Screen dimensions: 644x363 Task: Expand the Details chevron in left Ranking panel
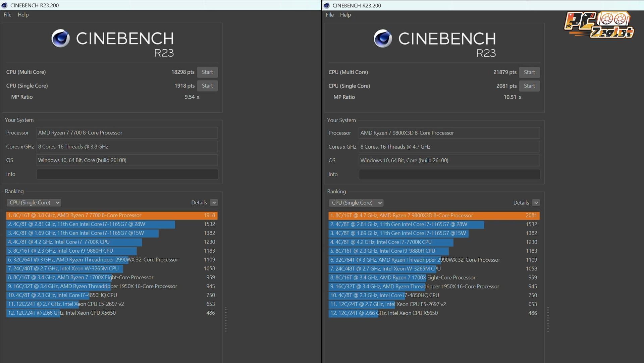(x=214, y=203)
